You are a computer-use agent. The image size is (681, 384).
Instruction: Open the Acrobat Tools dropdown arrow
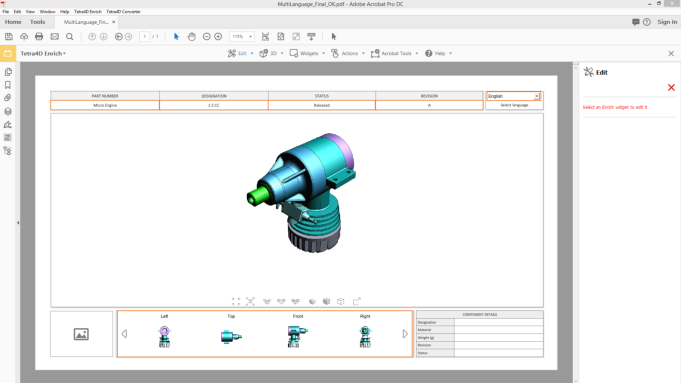coord(417,53)
